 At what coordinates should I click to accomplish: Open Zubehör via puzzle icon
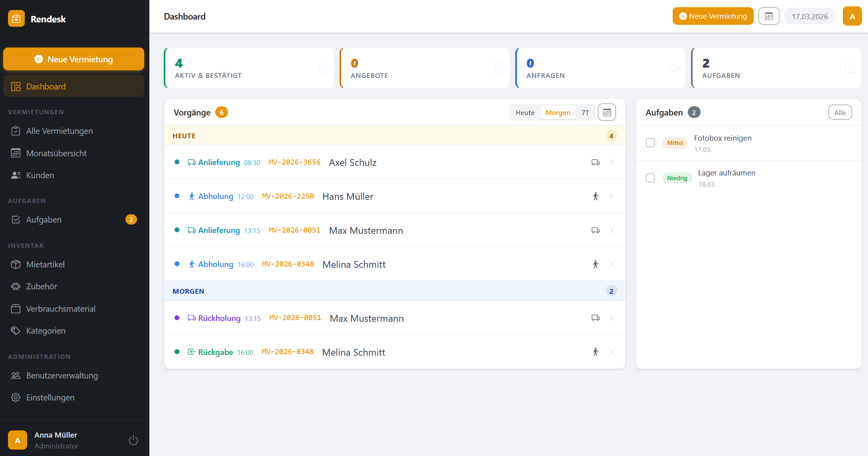tap(16, 286)
